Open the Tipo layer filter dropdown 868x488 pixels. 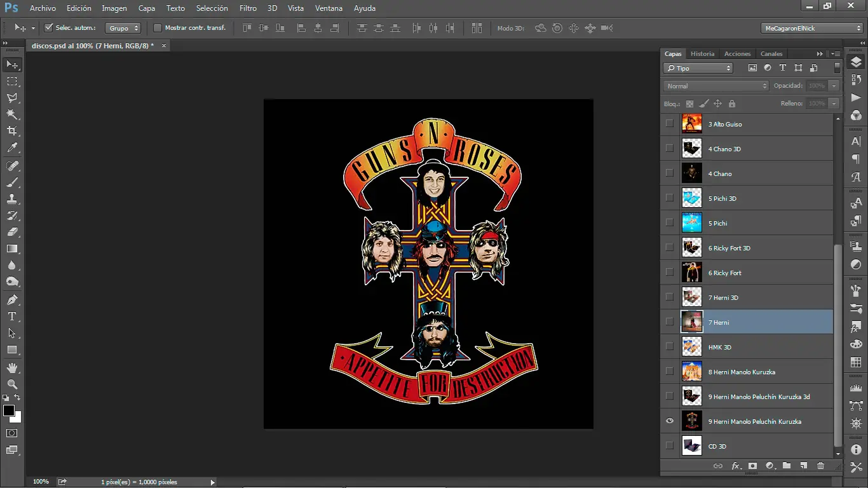[x=698, y=68]
